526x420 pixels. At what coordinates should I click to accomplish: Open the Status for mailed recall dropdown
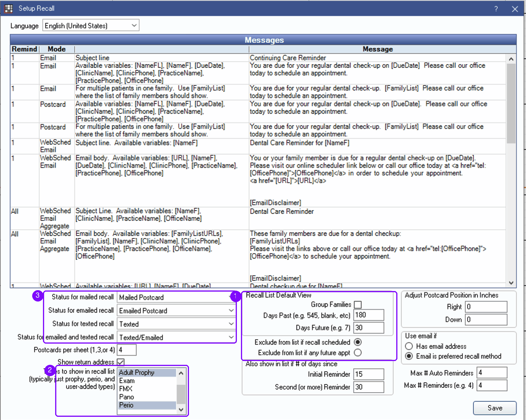click(176, 297)
